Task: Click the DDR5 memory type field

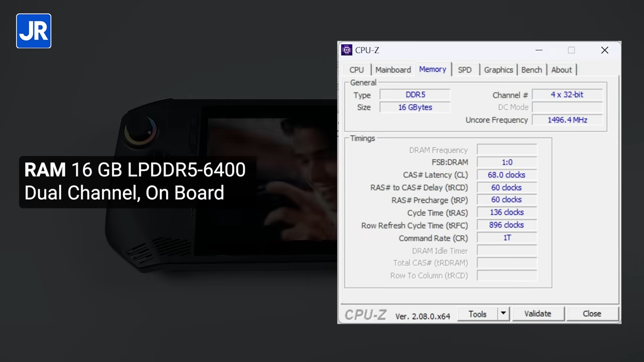Action: [415, 95]
